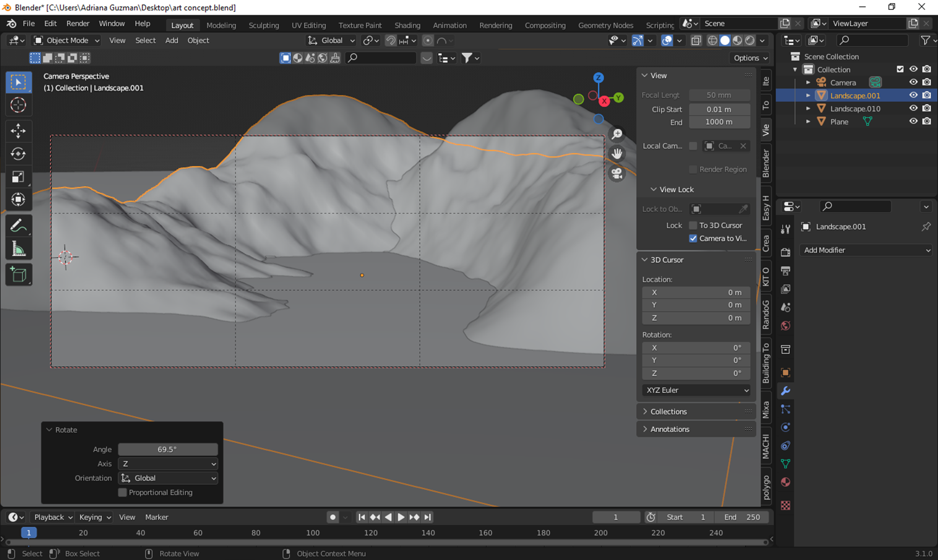This screenshot has height=560, width=938.
Task: Hide Landscape.001 via eye icon
Action: pyautogui.click(x=913, y=95)
